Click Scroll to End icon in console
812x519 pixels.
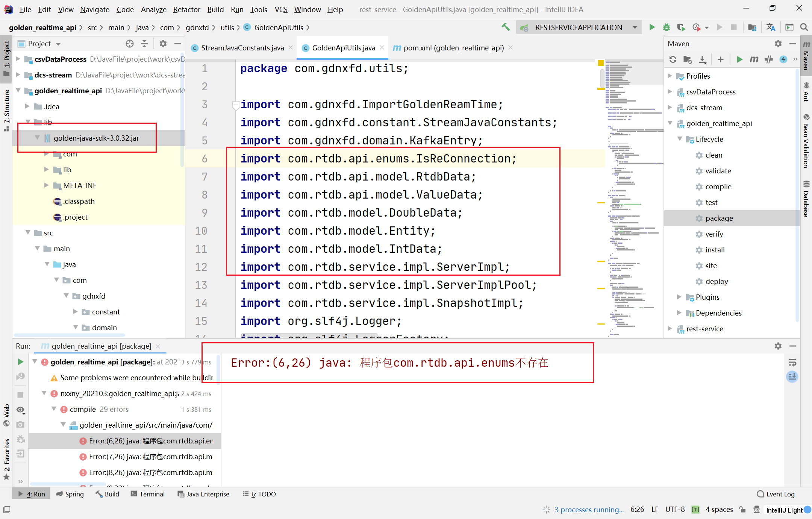pos(792,376)
